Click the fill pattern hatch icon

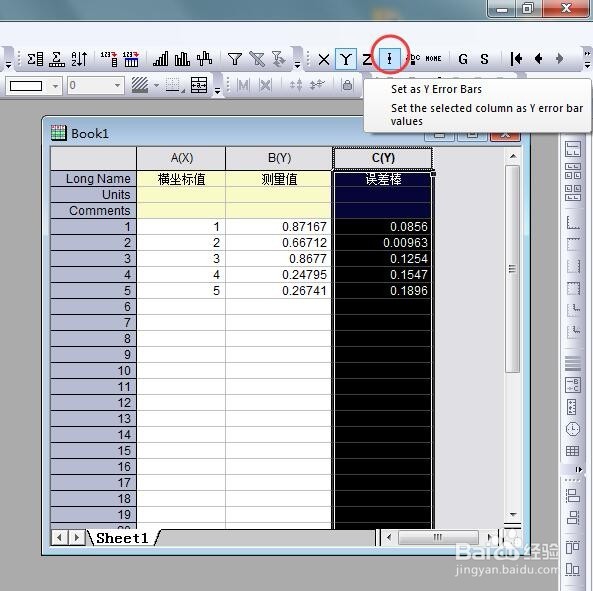pos(140,85)
